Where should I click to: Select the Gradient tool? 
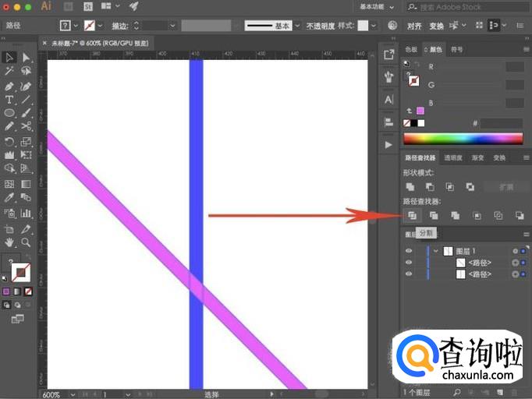[x=26, y=184]
